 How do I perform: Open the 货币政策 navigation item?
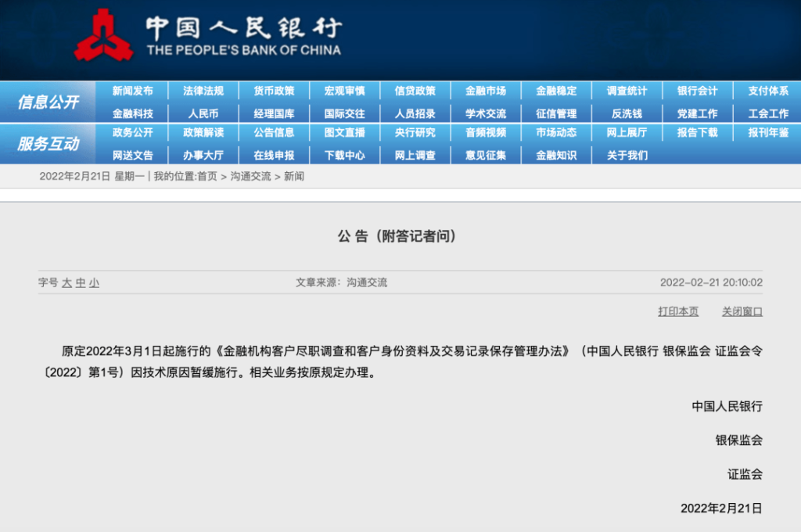[274, 91]
